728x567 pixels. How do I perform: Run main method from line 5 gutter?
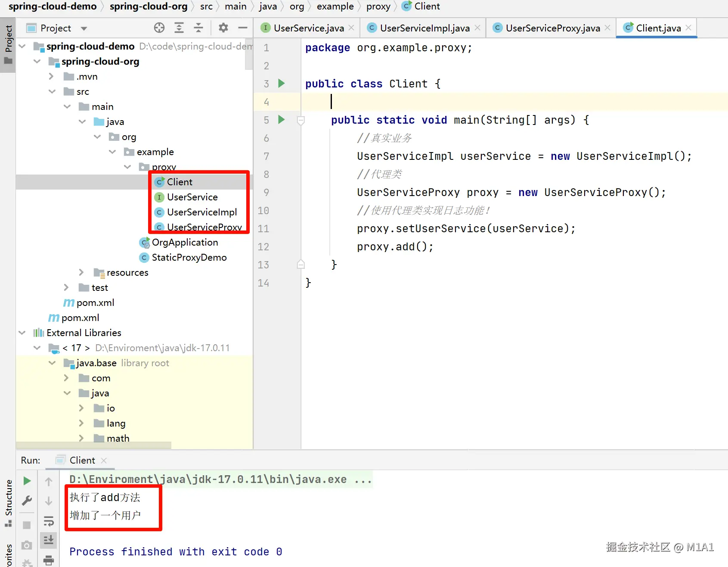(282, 119)
